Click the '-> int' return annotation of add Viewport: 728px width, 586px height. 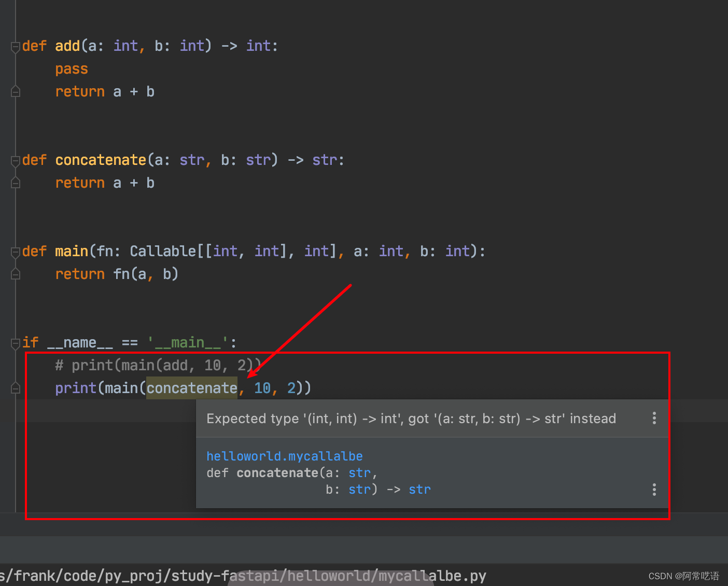click(x=246, y=46)
